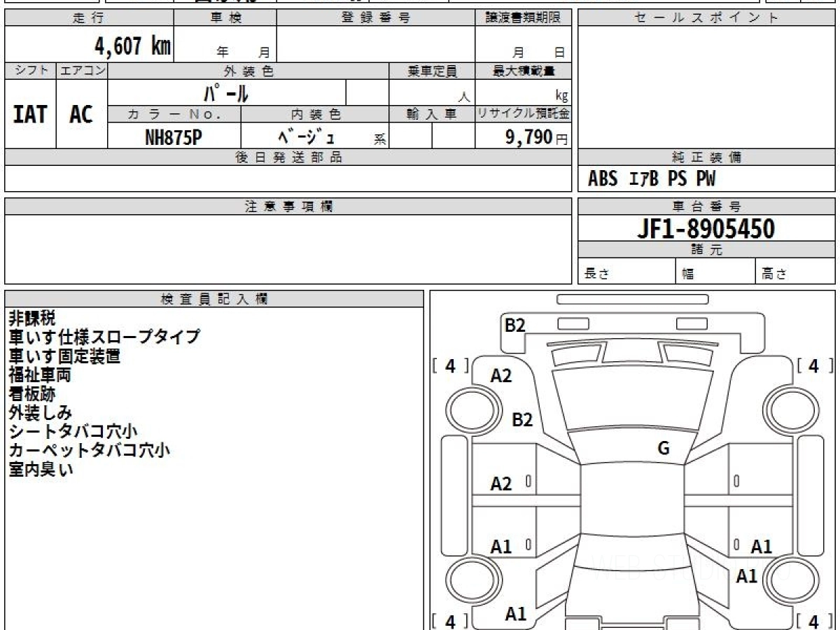The width and height of the screenshot is (840, 630).
Task: Select the 登録番号 header
Action: click(376, 18)
